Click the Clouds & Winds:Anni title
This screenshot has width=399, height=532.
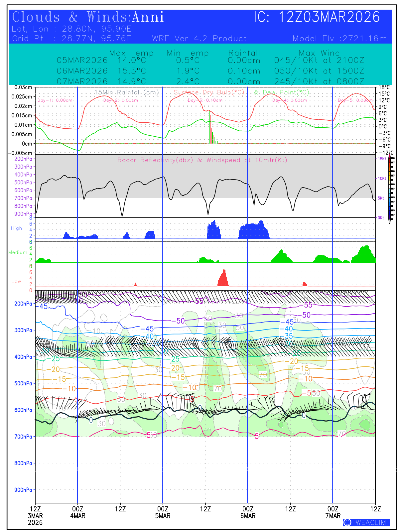coord(88,17)
